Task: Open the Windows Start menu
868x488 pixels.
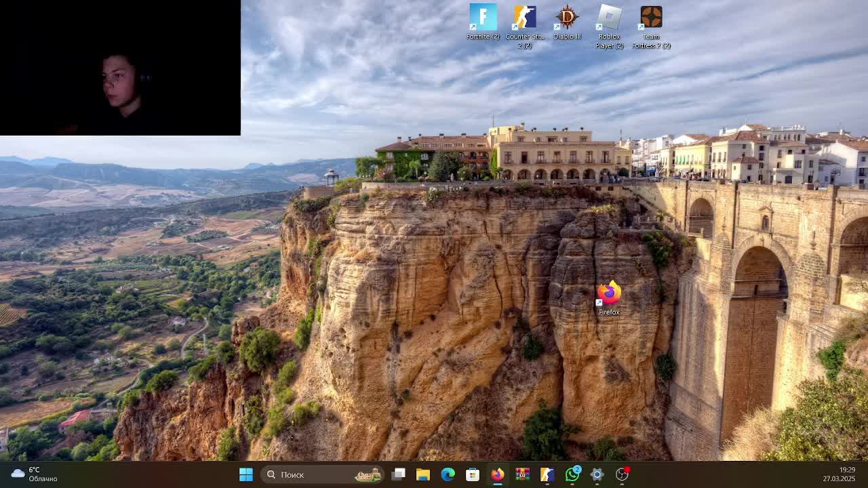Action: pyautogui.click(x=245, y=474)
